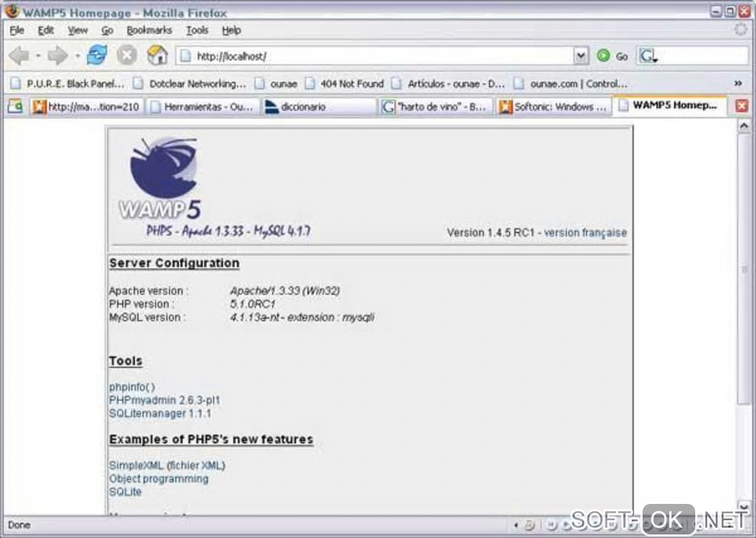
Task: Open the Go menu
Action: tap(107, 30)
